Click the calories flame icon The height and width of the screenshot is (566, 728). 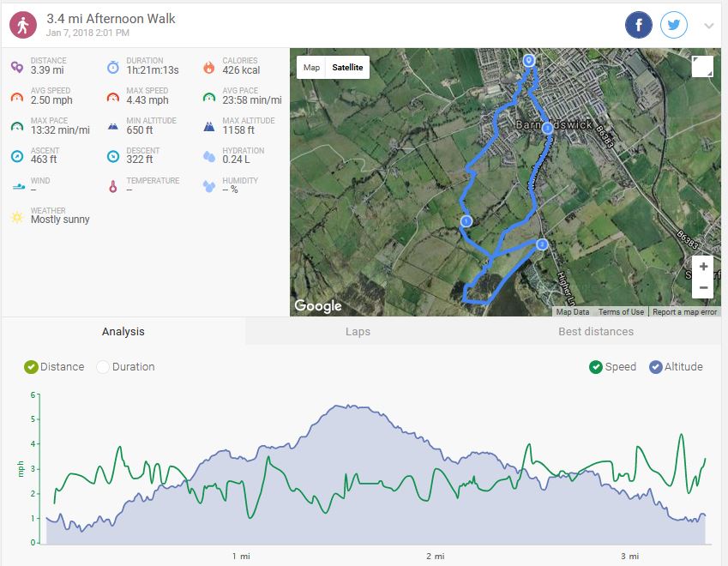pyautogui.click(x=208, y=67)
